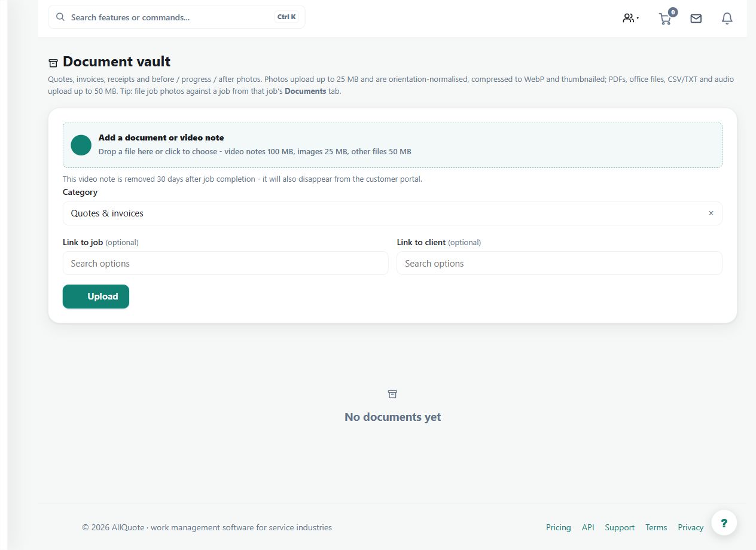Open the mail inbox icon
Image resolution: width=756 pixels, height=550 pixels.
coord(696,19)
